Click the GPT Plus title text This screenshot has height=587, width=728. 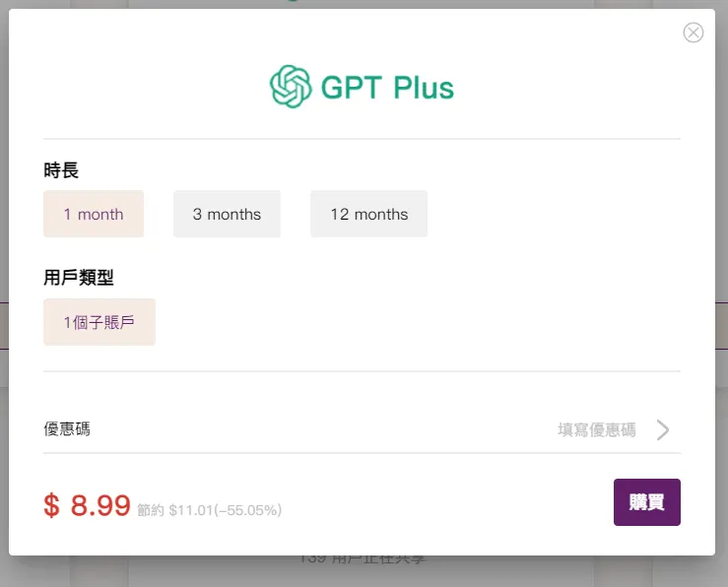(x=387, y=88)
